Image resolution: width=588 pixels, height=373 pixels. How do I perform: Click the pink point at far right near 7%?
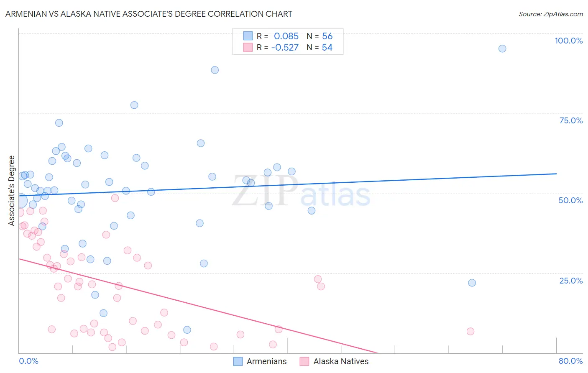[470, 332]
